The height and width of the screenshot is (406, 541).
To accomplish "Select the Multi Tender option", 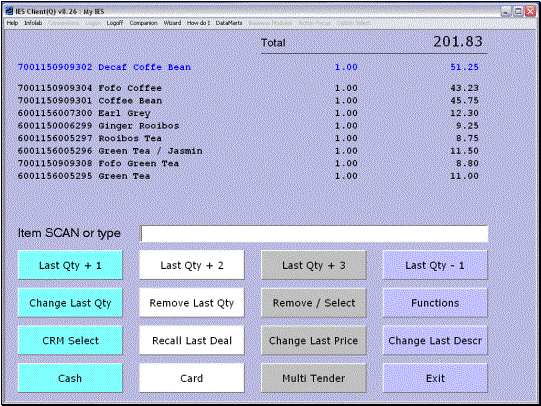I will pos(314,378).
